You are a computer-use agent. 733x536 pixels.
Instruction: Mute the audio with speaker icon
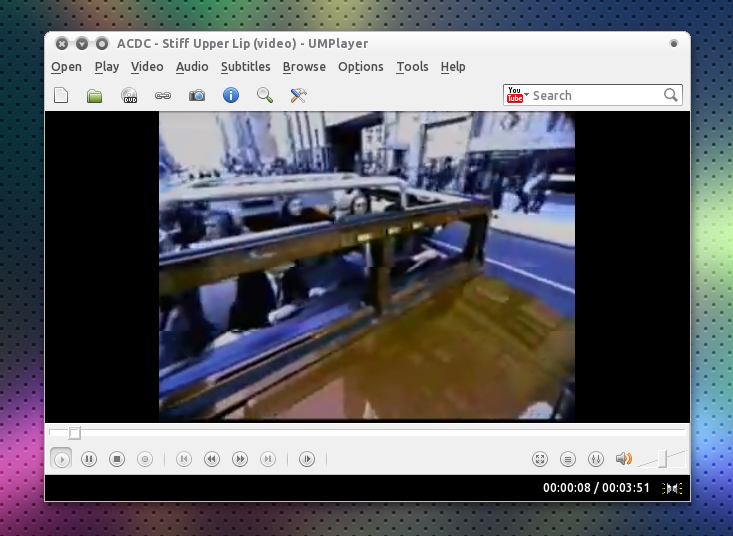624,459
